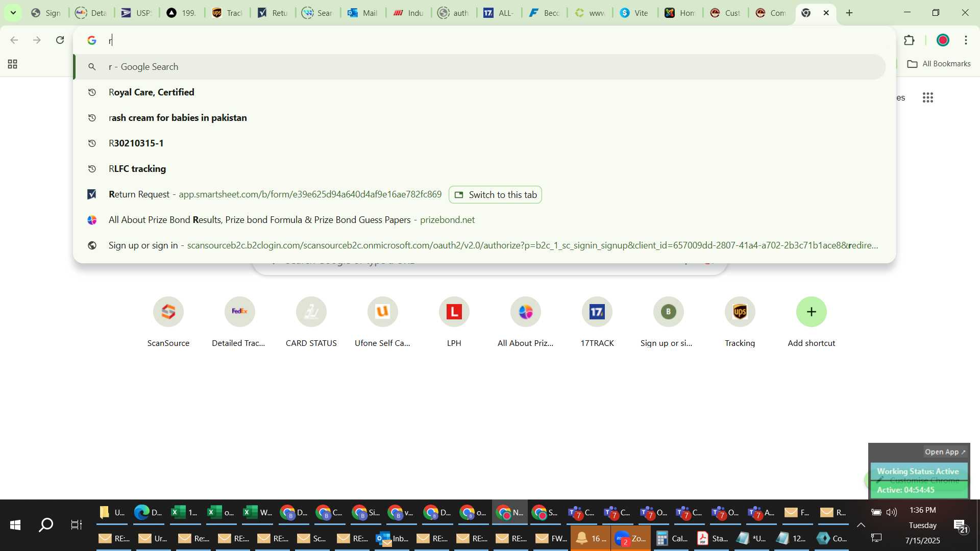
Task: Open Zoom taskbar item
Action: (631, 538)
